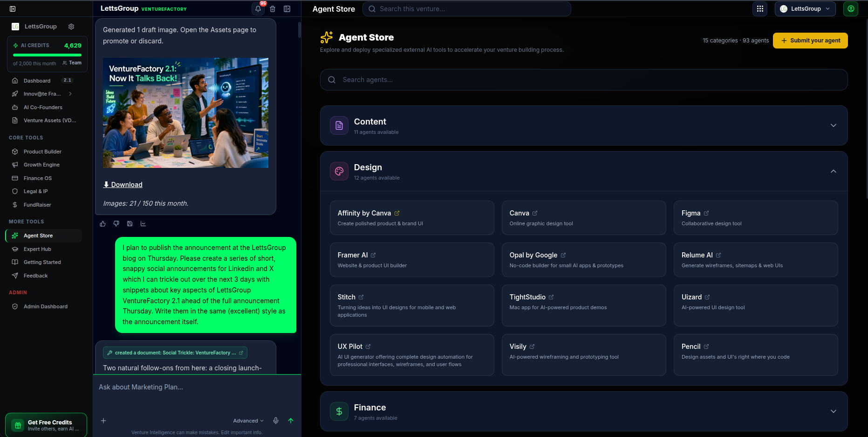868x437 pixels.
Task: Open Affinity by Canva external link icon
Action: click(x=397, y=213)
